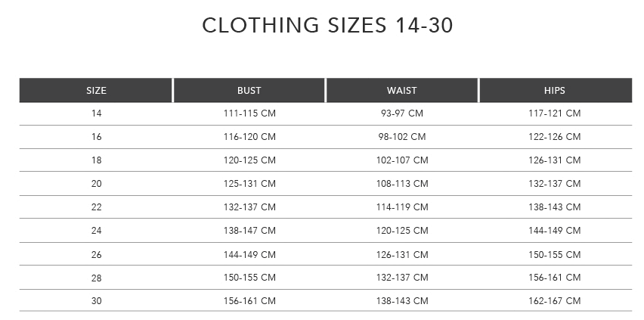This screenshot has width=644, height=320.
Task: Select size 14 in the size column
Action: tap(96, 113)
